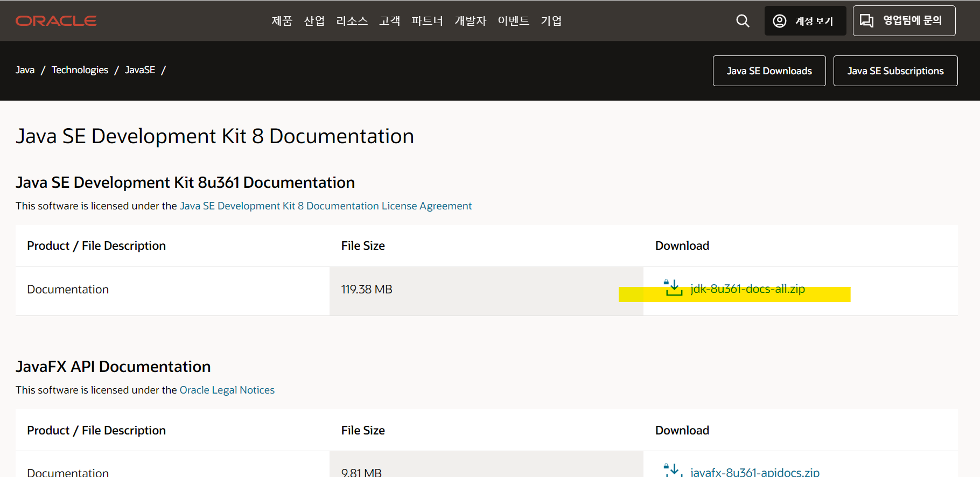The height and width of the screenshot is (477, 980).
Task: Open the 개발자 menu
Action: [470, 21]
